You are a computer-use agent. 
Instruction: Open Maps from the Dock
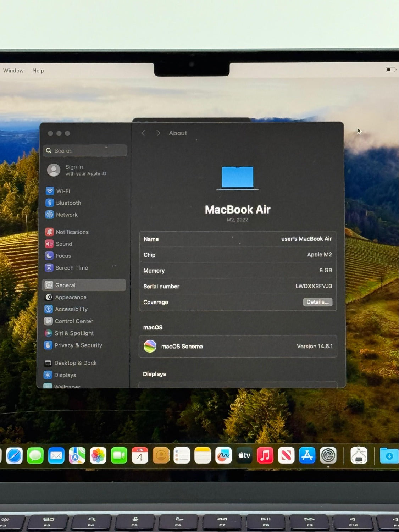click(77, 456)
